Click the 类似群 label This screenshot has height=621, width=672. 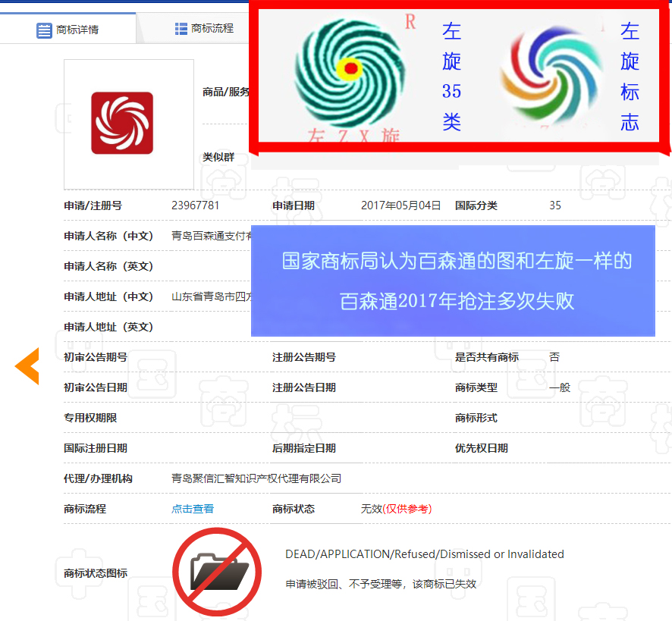tap(218, 157)
